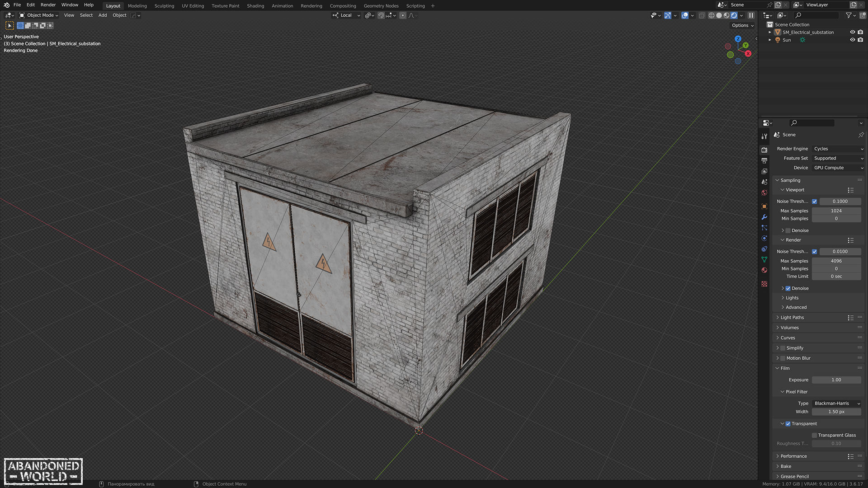Open the Output properties tab
868x488 pixels.
point(764,160)
